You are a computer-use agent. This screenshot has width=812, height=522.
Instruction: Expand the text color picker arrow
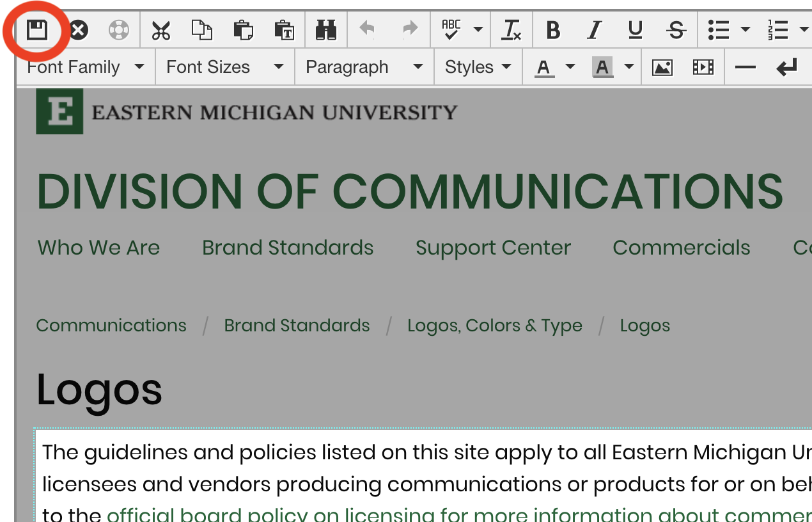click(x=570, y=67)
